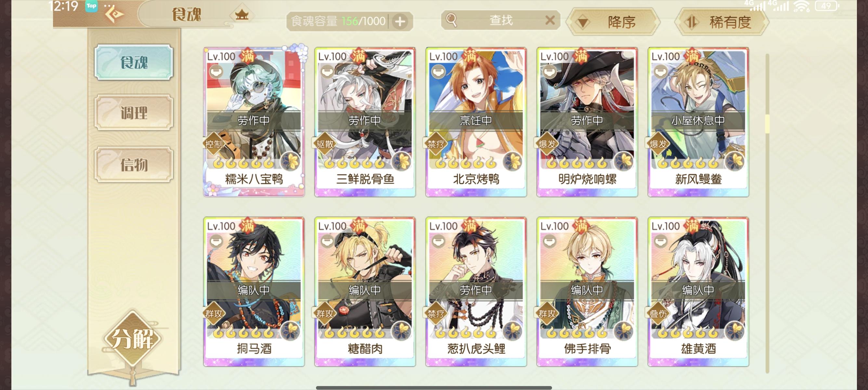
Task: Switch to the 信物 tab
Action: (x=134, y=165)
